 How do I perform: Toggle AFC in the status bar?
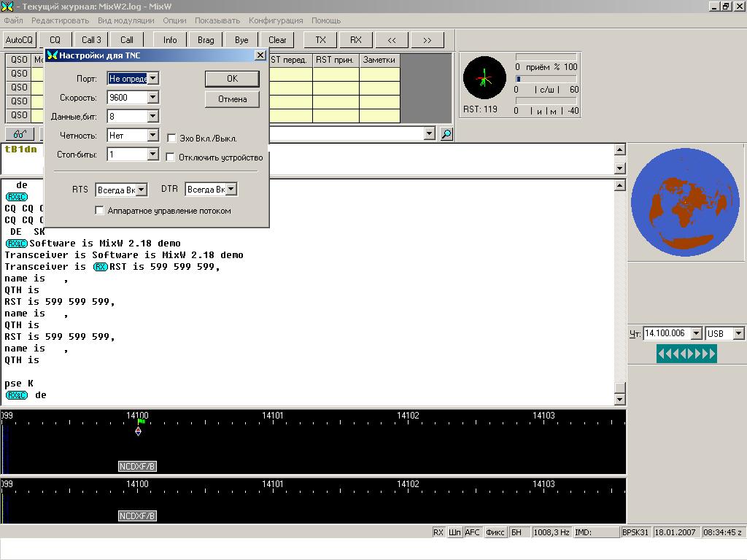[x=473, y=532]
